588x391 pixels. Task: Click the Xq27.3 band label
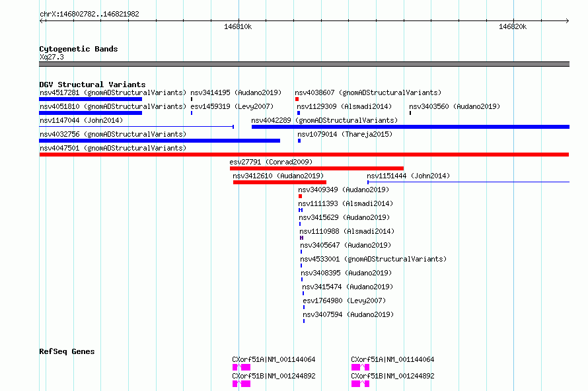coord(52,57)
